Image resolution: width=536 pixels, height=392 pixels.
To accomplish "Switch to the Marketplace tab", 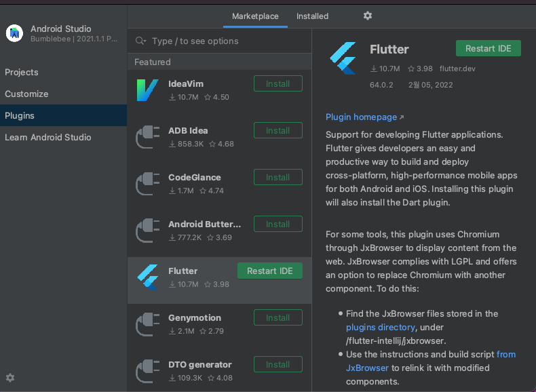I will [x=255, y=16].
